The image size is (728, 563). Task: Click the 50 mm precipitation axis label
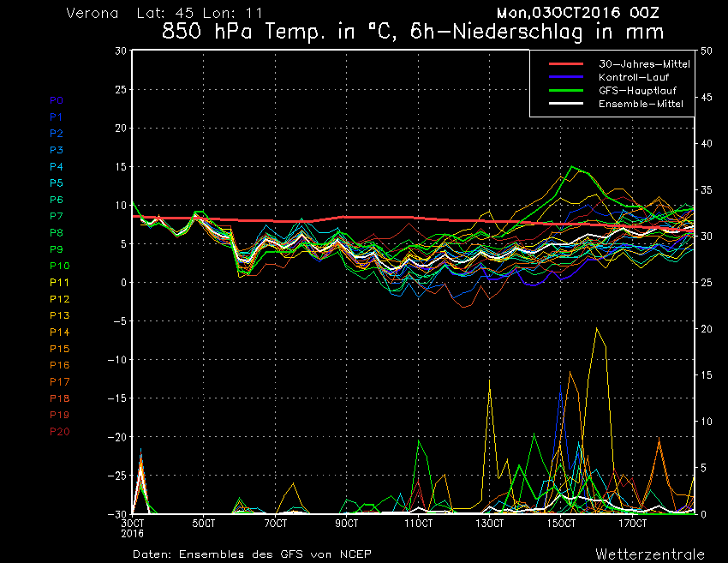pyautogui.click(x=707, y=51)
